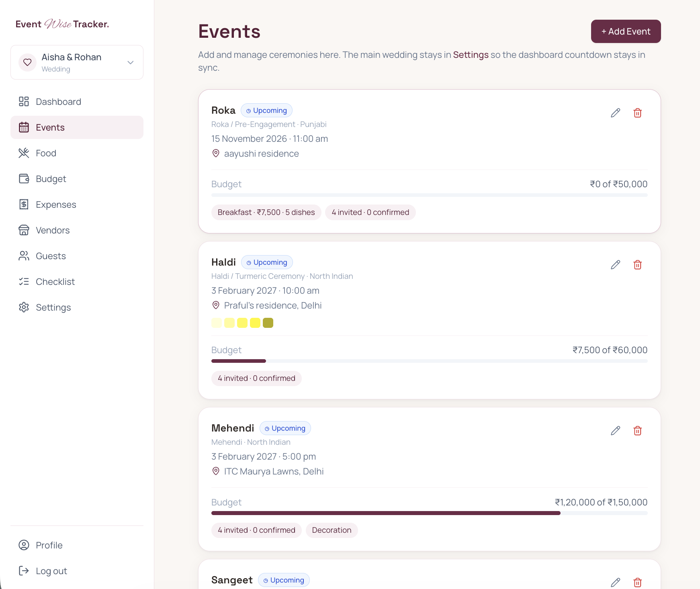The width and height of the screenshot is (700, 589).
Task: Open Profile at the sidebar bottom
Action: point(77,545)
